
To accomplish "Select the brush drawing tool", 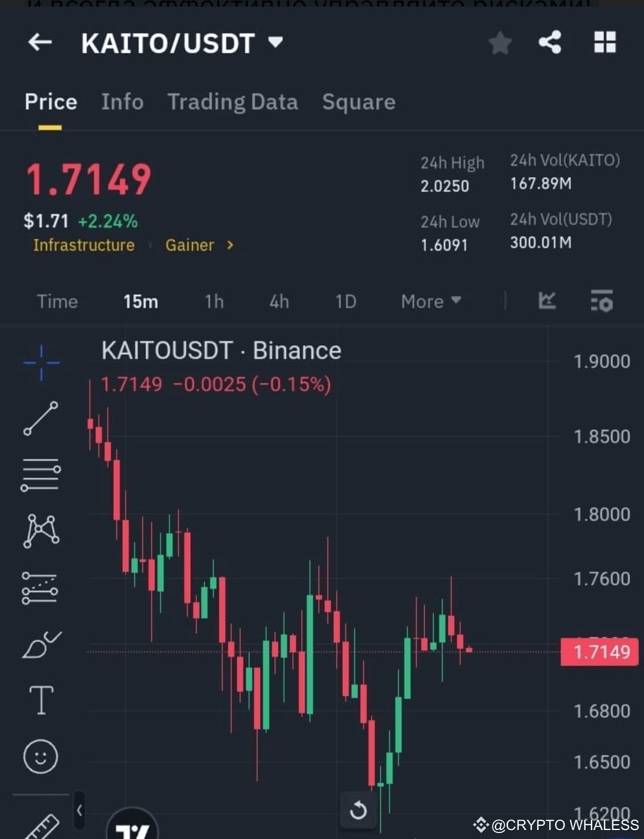I will (41, 644).
